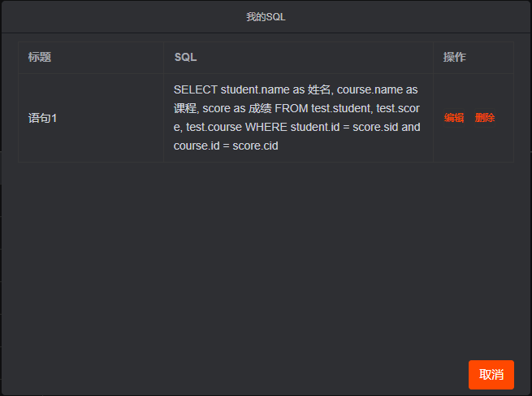Click the SQL column header
Image resolution: width=532 pixels, height=396 pixels.
pyautogui.click(x=185, y=58)
